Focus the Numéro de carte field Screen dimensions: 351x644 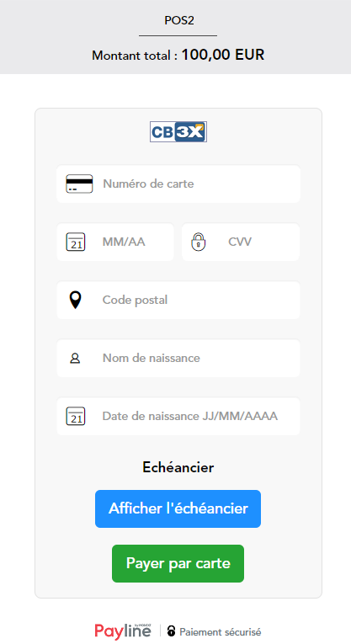click(x=178, y=184)
